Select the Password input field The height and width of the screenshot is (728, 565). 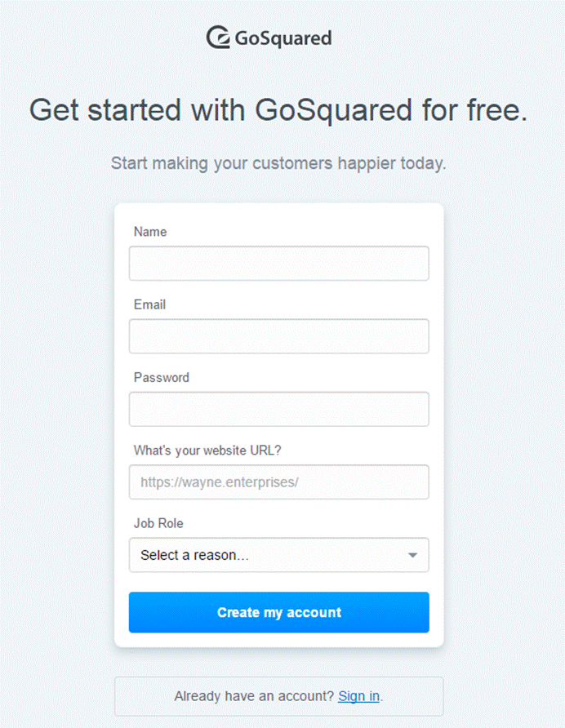point(278,409)
